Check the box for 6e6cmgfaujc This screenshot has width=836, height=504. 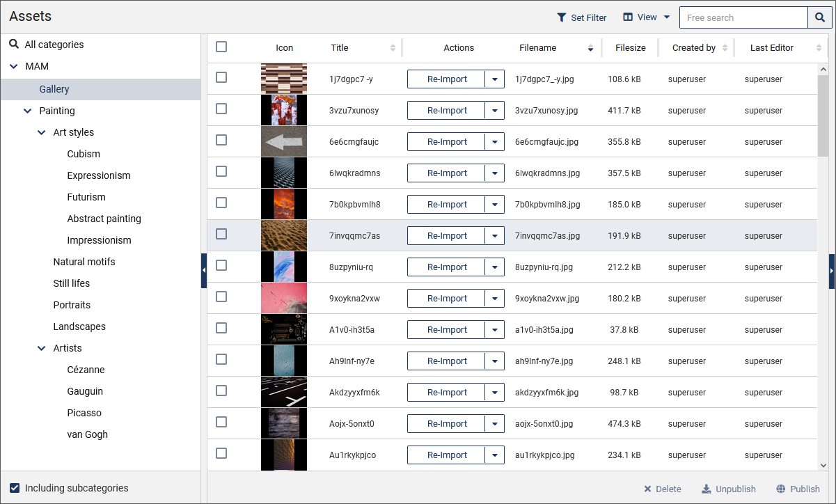coord(221,140)
